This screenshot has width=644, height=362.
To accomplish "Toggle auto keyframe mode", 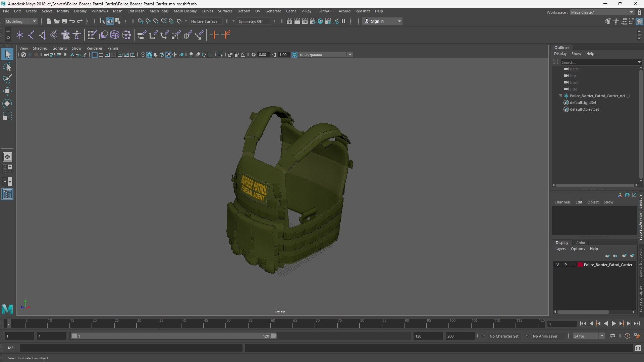I will pos(627,336).
